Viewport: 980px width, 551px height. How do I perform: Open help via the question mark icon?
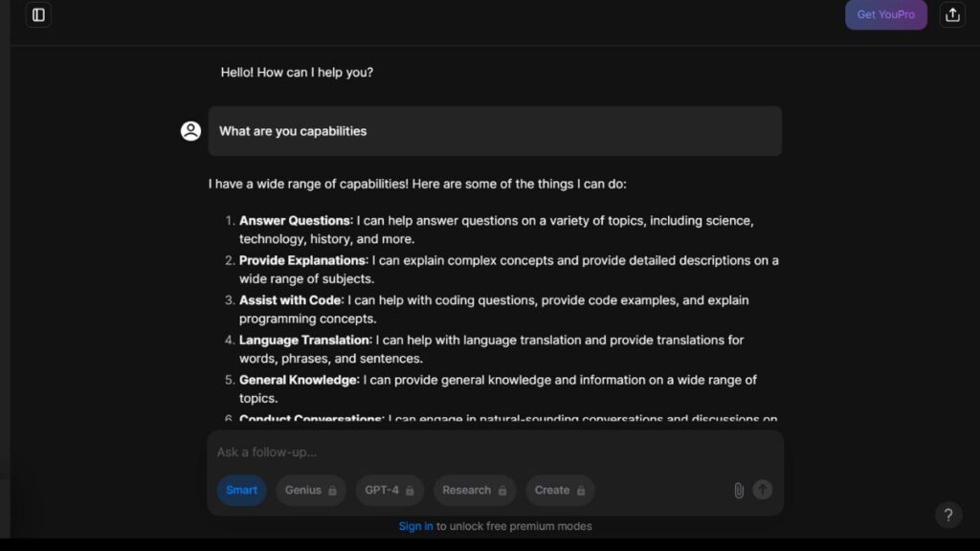[947, 516]
